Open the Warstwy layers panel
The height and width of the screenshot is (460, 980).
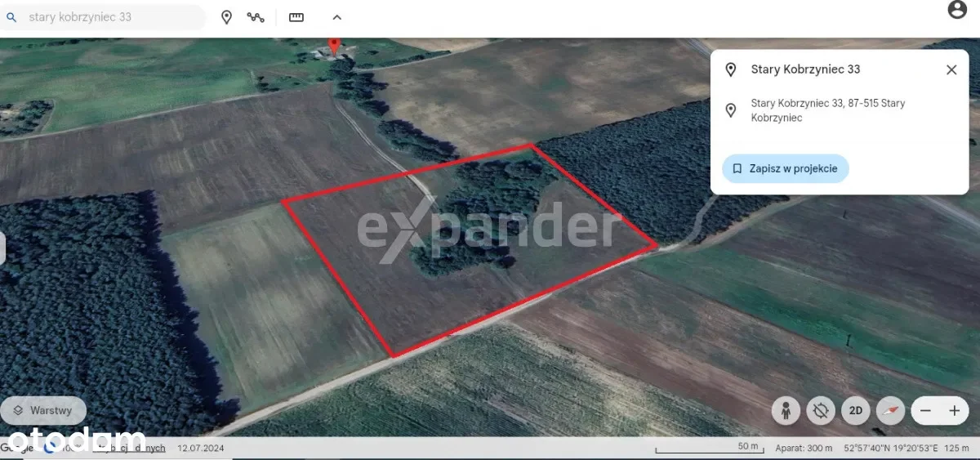pyautogui.click(x=42, y=410)
